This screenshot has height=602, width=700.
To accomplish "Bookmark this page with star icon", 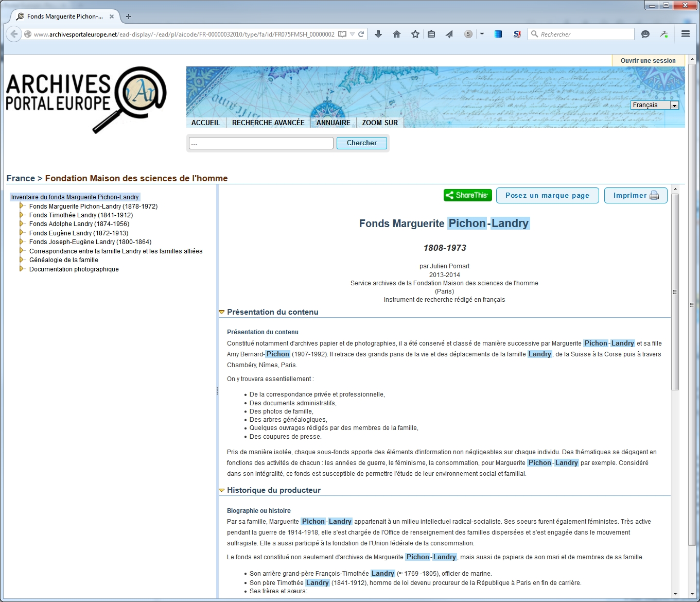I will [x=415, y=34].
